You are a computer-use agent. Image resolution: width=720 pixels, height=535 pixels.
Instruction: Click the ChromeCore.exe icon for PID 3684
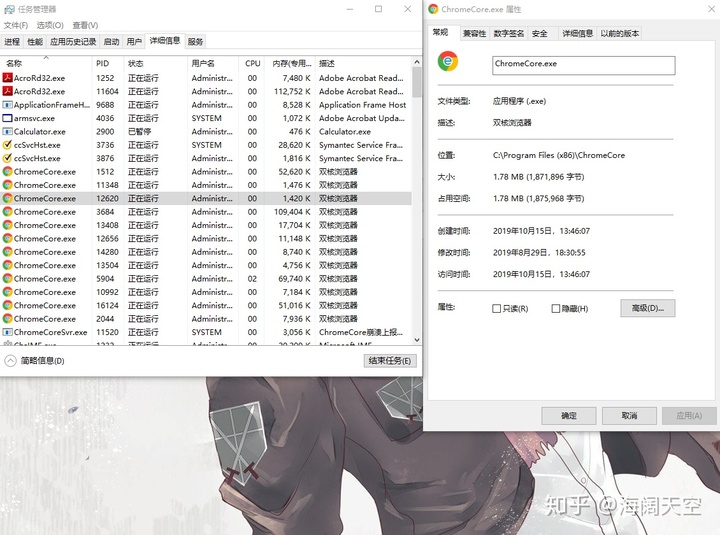[7, 211]
